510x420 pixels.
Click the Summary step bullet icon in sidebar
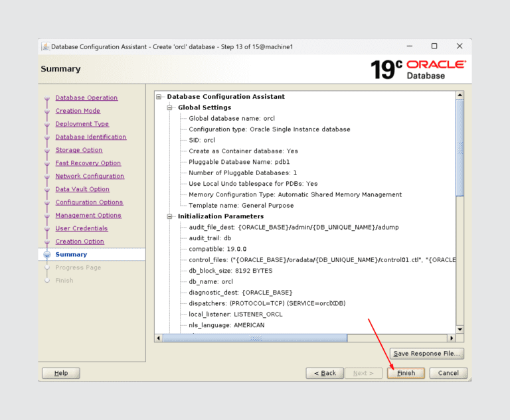pos(46,255)
